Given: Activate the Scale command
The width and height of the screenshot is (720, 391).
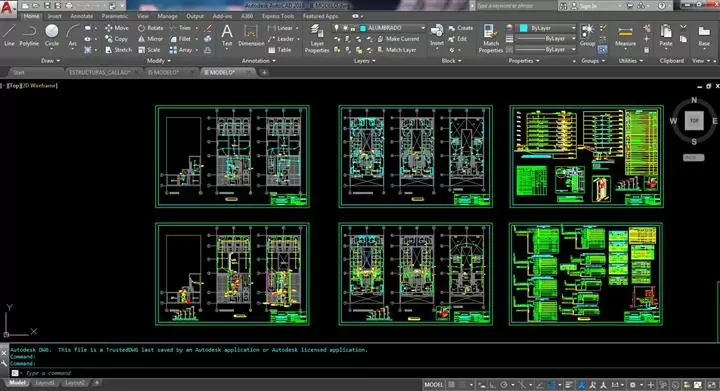Looking at the screenshot, I should pyautogui.click(x=149, y=50).
